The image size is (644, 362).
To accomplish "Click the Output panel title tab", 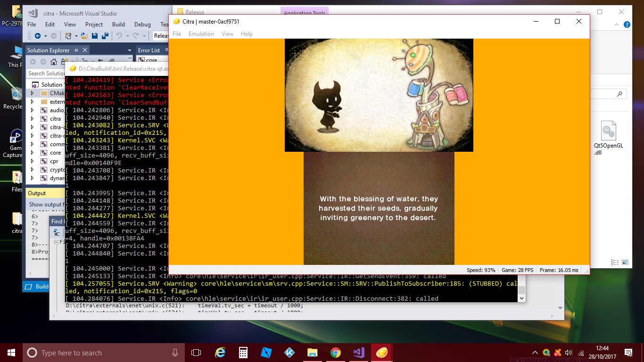I will click(37, 193).
